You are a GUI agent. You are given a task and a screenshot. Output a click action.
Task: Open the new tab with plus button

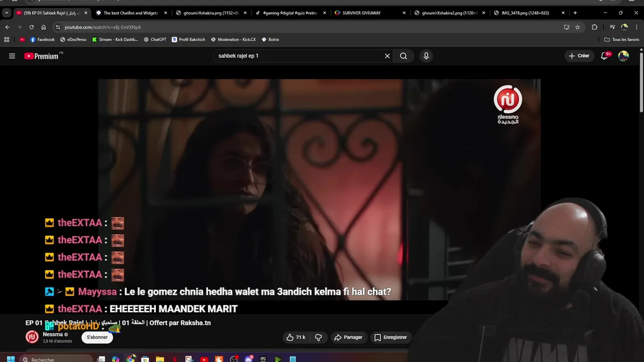click(x=575, y=13)
